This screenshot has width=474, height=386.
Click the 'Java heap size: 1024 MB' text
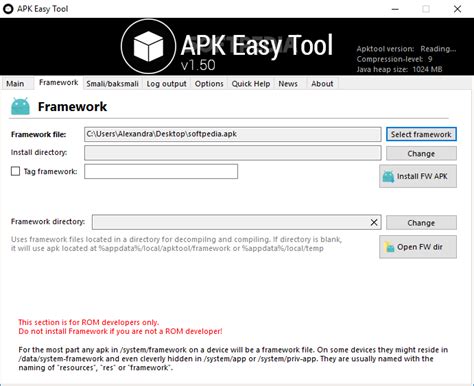[x=399, y=69]
